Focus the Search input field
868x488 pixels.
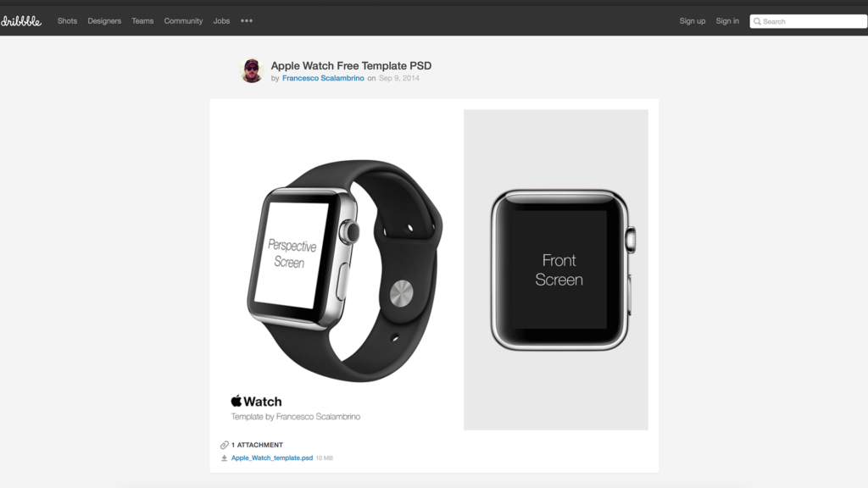coord(808,21)
